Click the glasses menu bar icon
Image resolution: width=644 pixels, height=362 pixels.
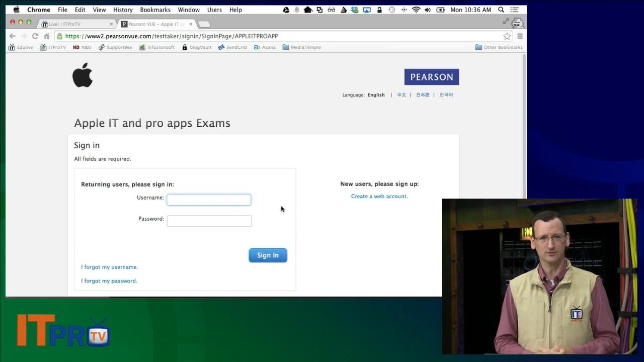click(331, 10)
